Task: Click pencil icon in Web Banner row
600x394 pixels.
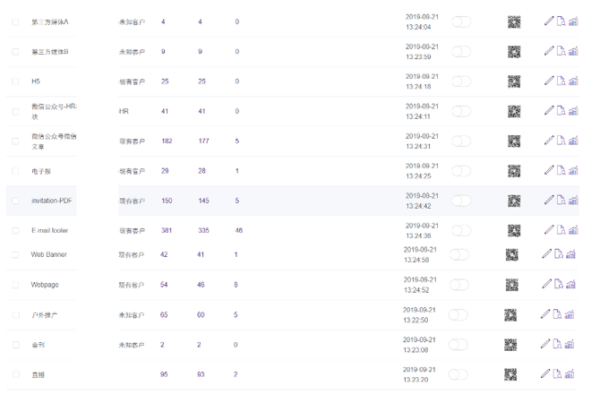Action: 547,254
